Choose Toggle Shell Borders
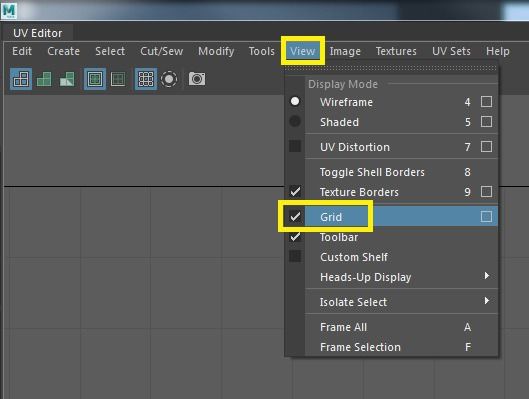 click(x=391, y=172)
